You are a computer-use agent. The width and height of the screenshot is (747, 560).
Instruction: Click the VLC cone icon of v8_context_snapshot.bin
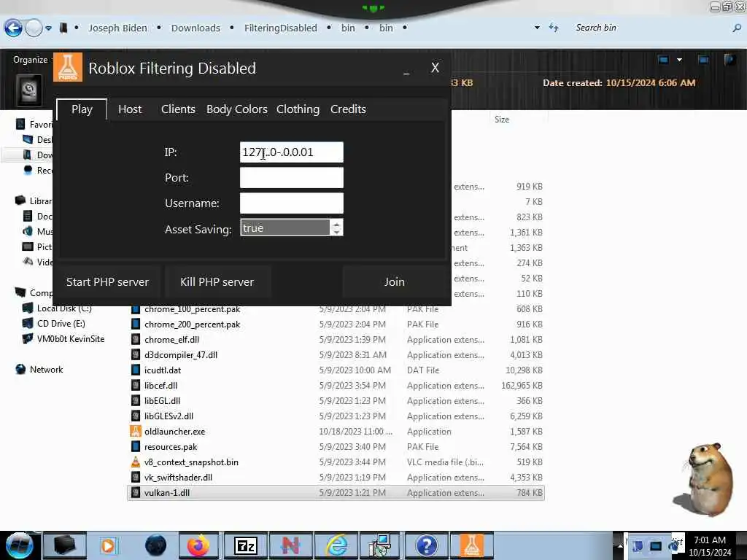click(x=135, y=462)
